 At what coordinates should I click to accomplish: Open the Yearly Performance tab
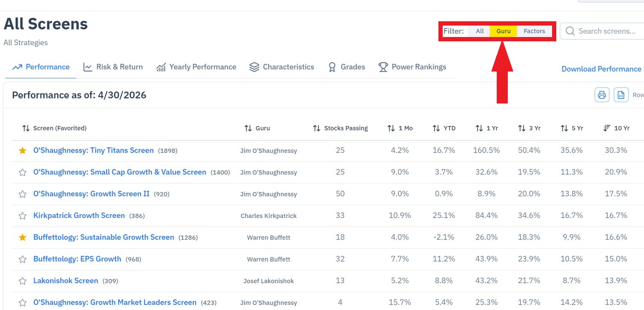pyautogui.click(x=196, y=67)
